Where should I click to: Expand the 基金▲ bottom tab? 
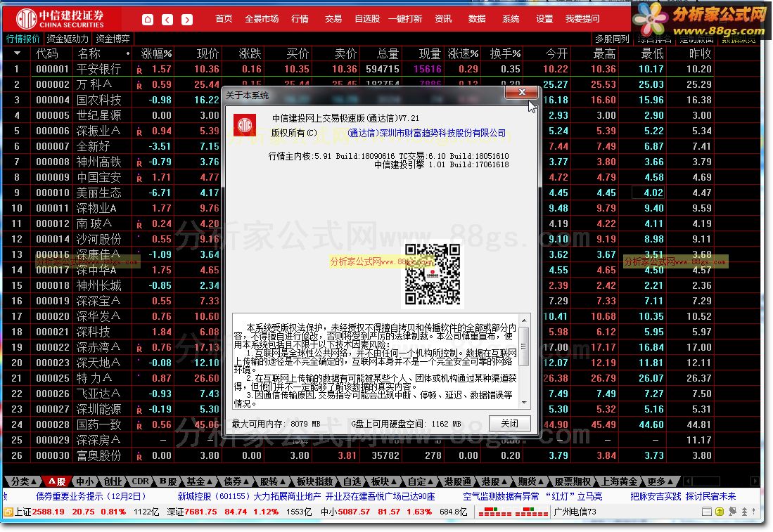click(x=200, y=481)
